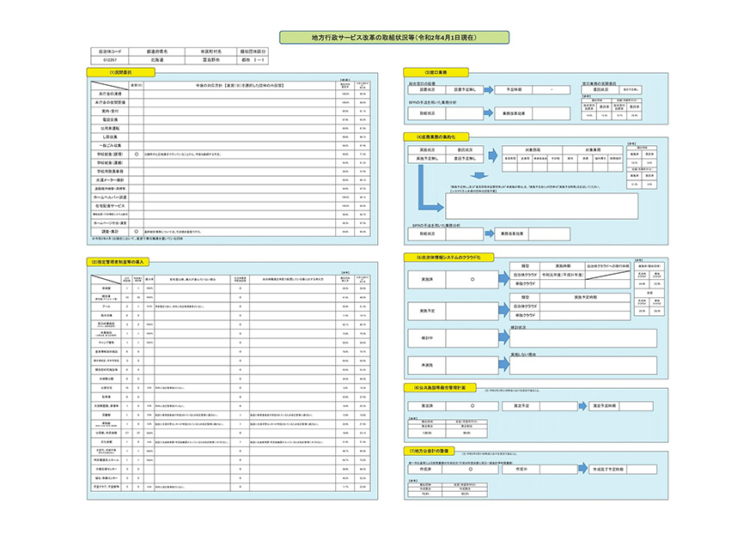Image resolution: width=756 pixels, height=534 pixels.
Task: Select the '在宅配食サービス' row label
Action: point(110,206)
